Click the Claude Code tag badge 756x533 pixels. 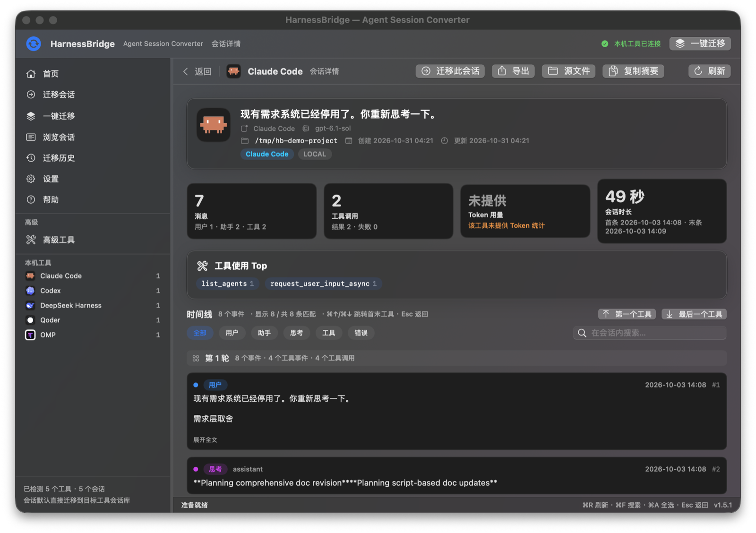(267, 154)
